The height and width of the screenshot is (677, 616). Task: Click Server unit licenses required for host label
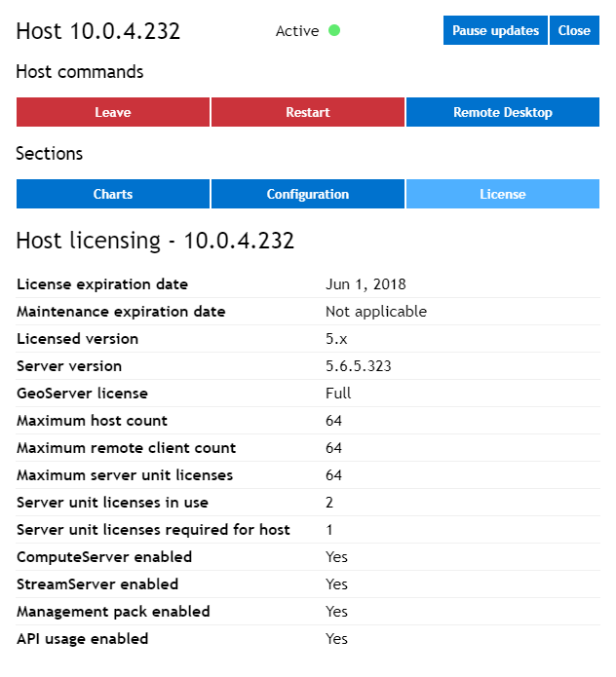(x=153, y=530)
